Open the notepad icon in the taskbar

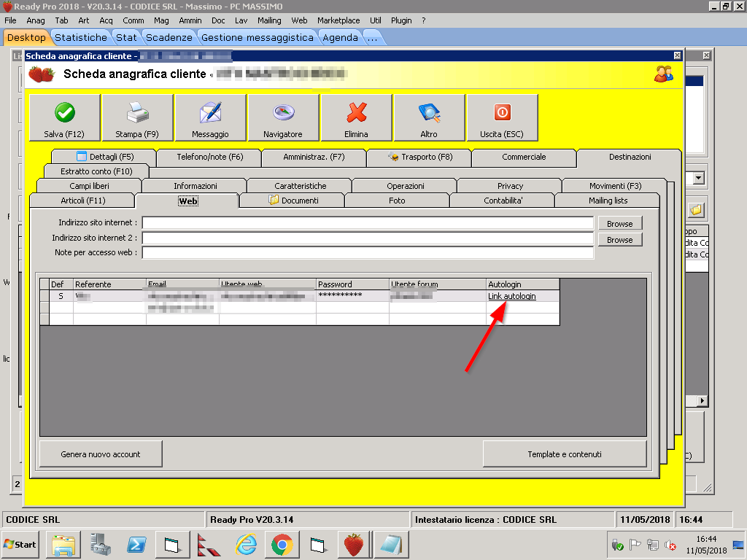click(391, 545)
